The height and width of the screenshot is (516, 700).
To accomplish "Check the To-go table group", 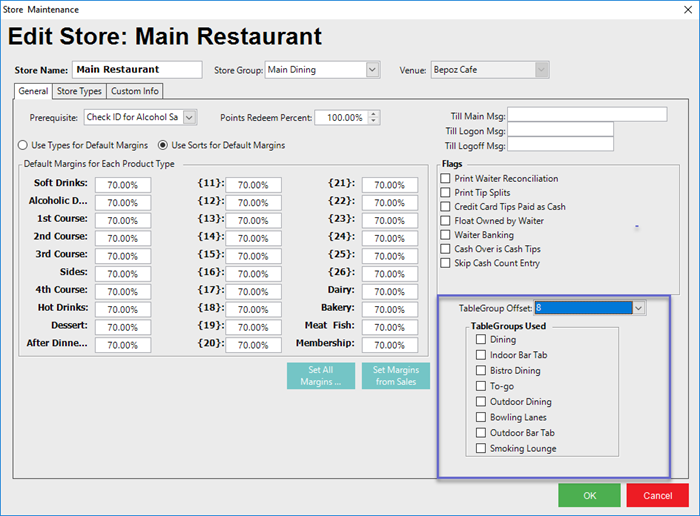I will tap(481, 386).
